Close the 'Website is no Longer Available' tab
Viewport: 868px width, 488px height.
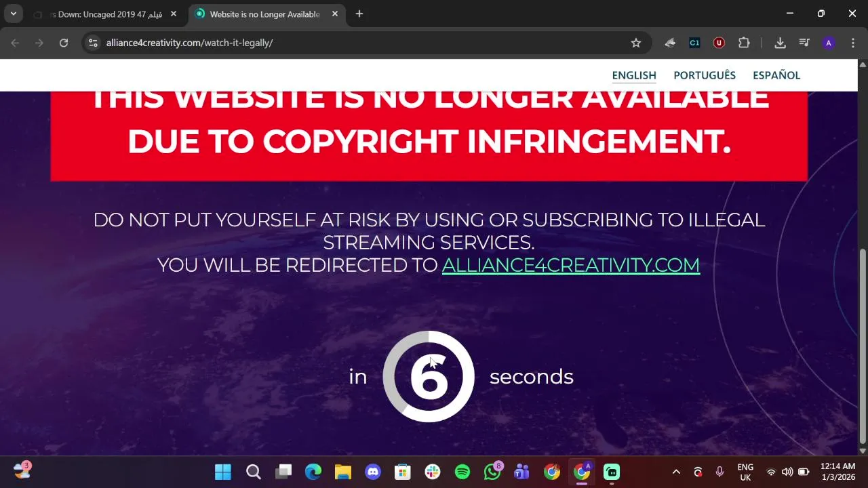334,14
